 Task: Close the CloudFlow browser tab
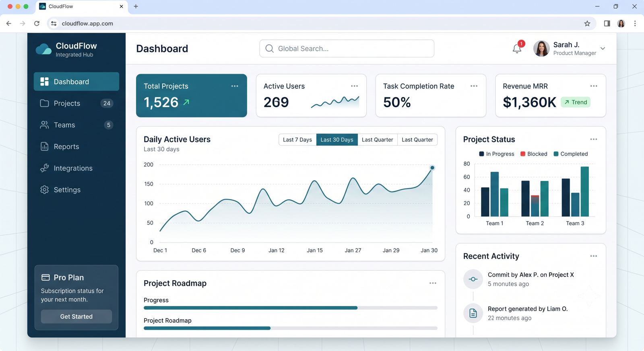click(x=121, y=6)
